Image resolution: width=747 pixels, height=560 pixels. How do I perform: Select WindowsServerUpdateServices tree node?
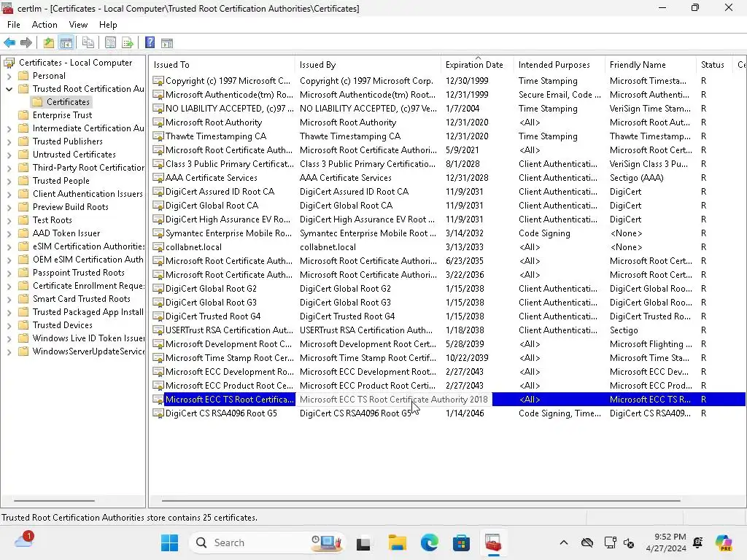tap(88, 351)
